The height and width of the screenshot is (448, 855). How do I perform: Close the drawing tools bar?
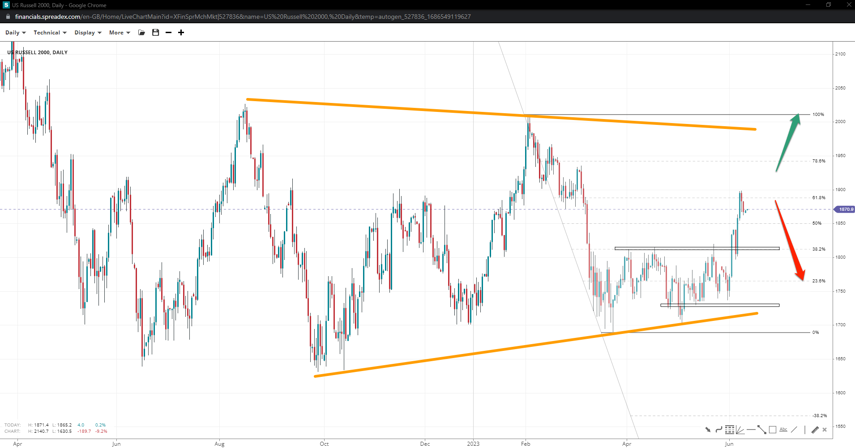[825, 430]
